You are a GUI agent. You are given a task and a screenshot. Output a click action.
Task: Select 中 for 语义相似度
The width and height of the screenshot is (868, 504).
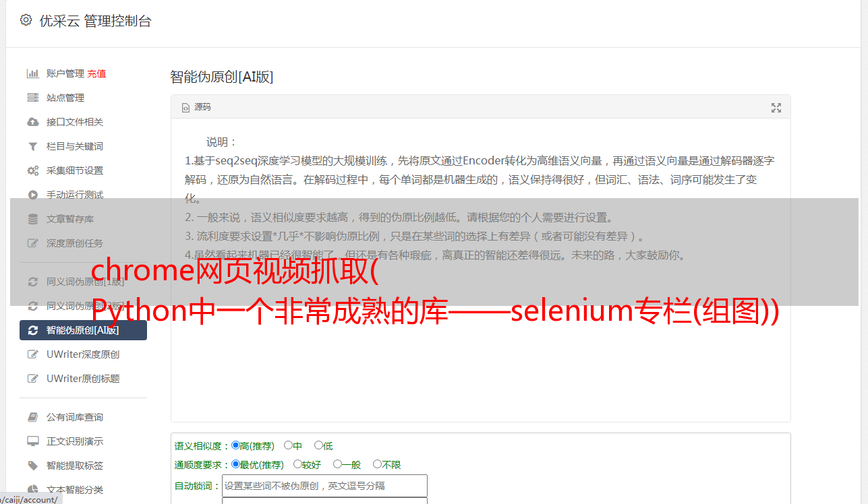tap(289, 445)
